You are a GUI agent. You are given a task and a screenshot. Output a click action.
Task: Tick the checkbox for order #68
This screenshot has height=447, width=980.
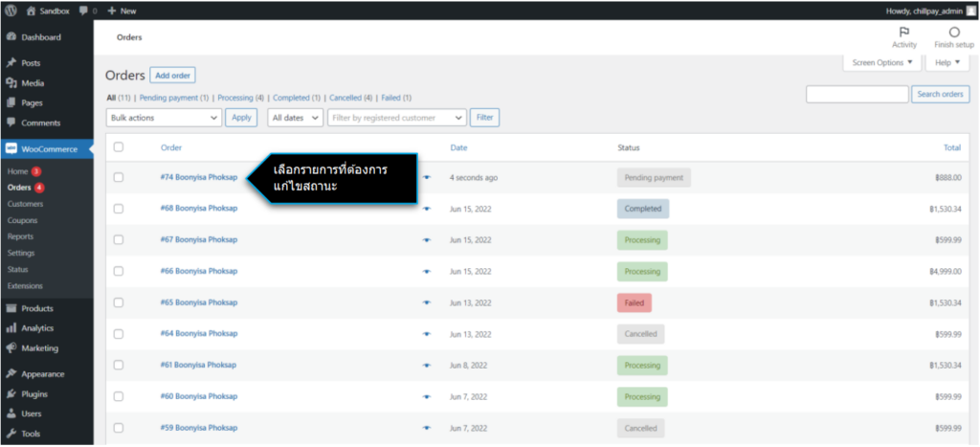tap(118, 209)
